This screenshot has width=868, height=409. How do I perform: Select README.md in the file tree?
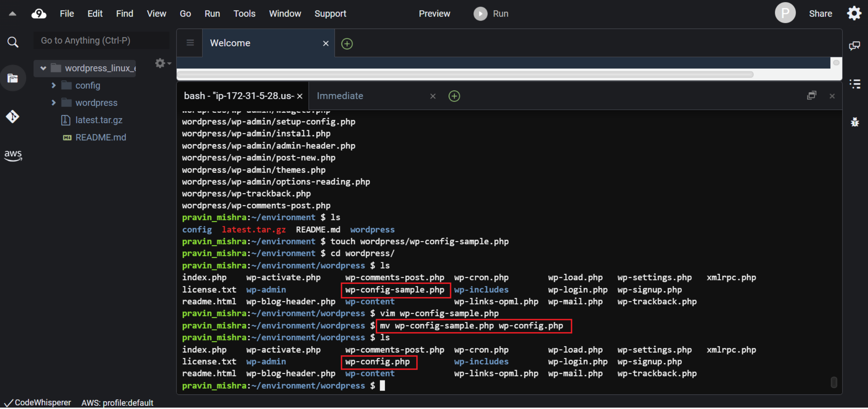pyautogui.click(x=101, y=137)
